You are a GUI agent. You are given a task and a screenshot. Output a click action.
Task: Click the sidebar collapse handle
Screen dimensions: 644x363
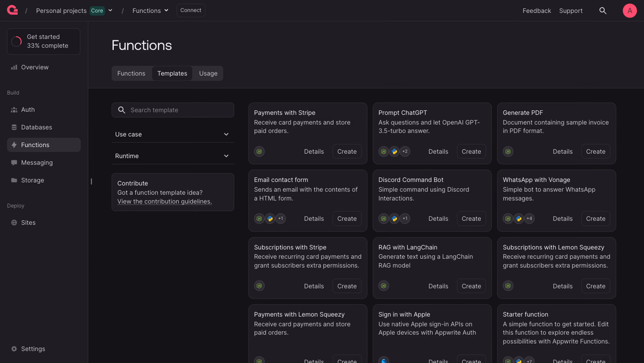pos(91,181)
